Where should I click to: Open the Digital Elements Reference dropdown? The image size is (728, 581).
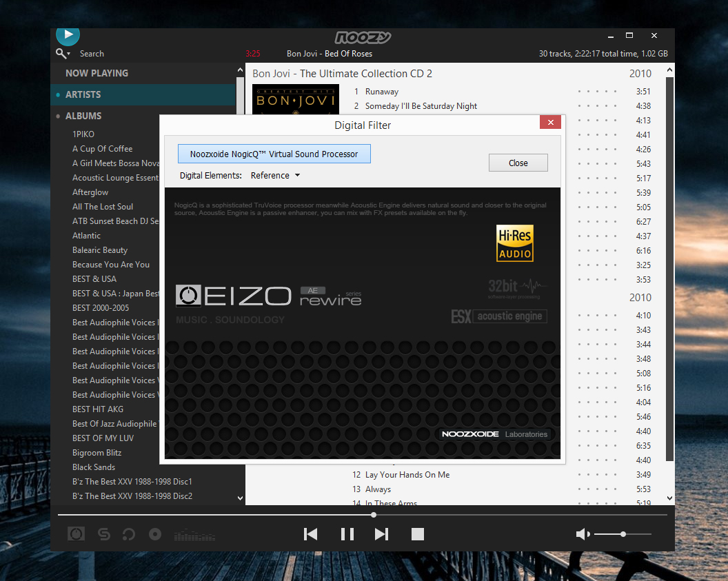pos(275,176)
